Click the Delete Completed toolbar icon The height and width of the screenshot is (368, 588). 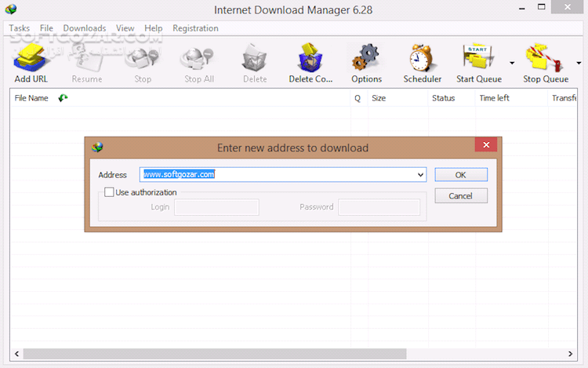[310, 57]
